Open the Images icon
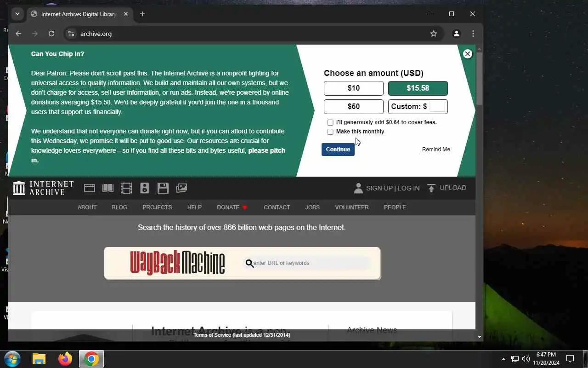588x368 pixels. 181,188
